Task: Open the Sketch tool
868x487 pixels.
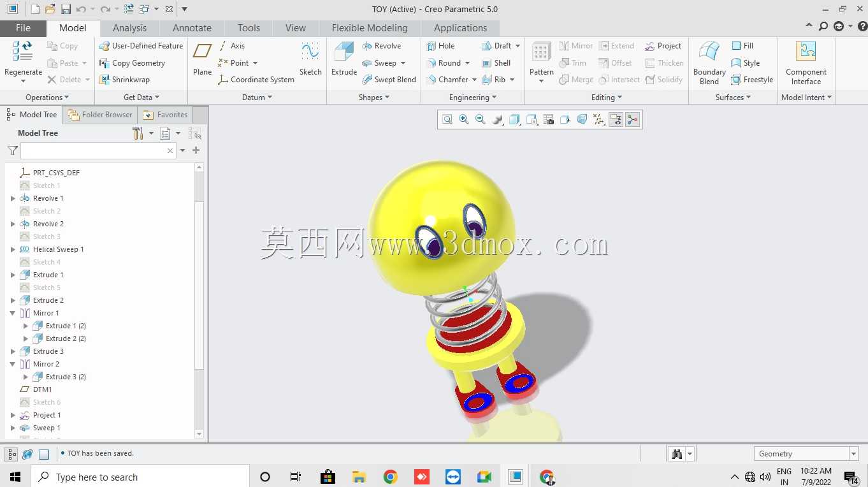Action: (310, 59)
